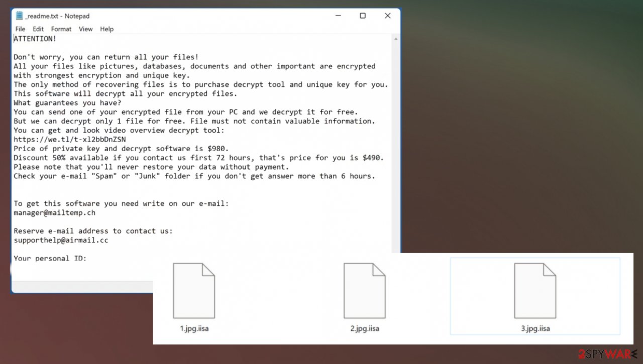Select the 1.jpg.iisa file icon
This screenshot has width=643, height=364.
[x=194, y=290]
